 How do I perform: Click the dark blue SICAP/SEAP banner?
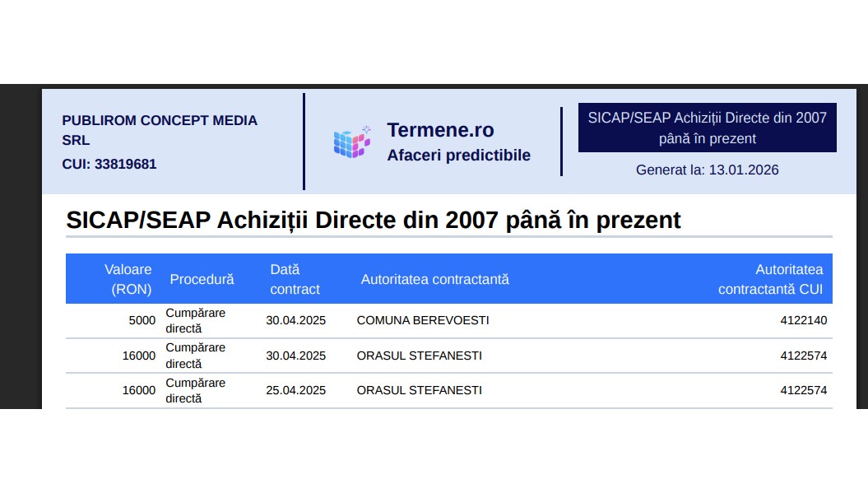coord(707,128)
